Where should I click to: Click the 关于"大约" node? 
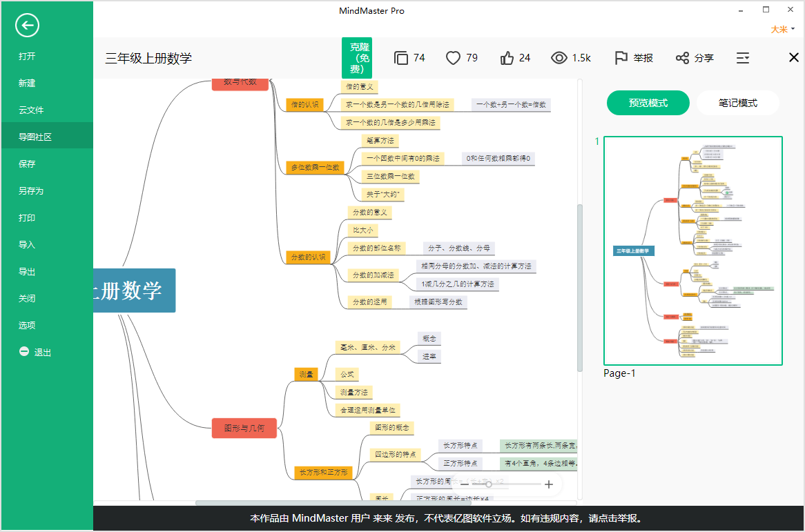pos(383,195)
